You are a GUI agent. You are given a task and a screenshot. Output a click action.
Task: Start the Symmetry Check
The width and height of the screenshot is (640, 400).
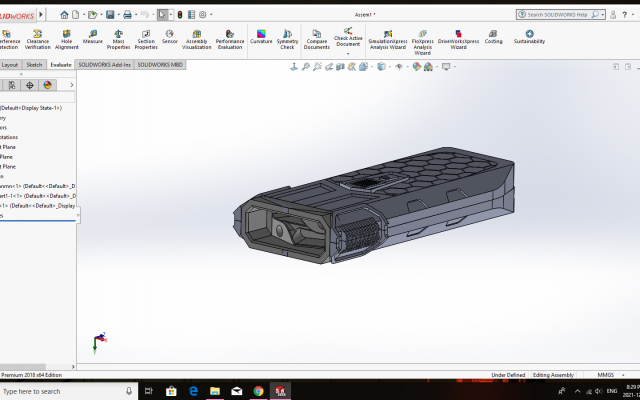(287, 40)
